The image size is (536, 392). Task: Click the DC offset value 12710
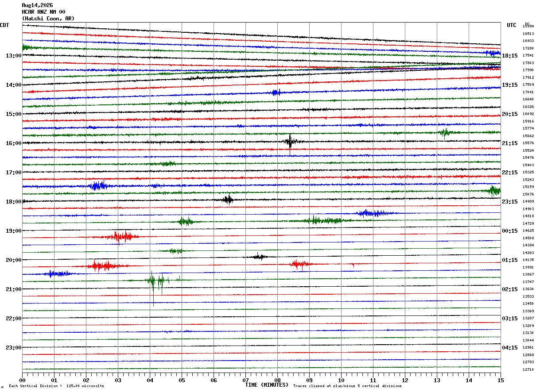528,369
